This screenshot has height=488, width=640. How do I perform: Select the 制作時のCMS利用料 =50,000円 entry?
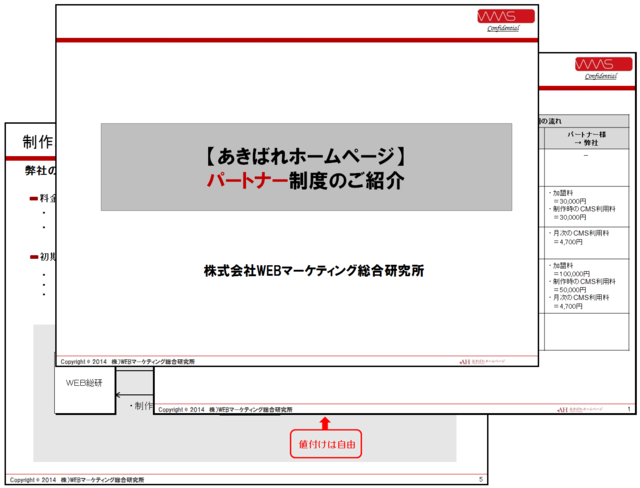click(582, 285)
